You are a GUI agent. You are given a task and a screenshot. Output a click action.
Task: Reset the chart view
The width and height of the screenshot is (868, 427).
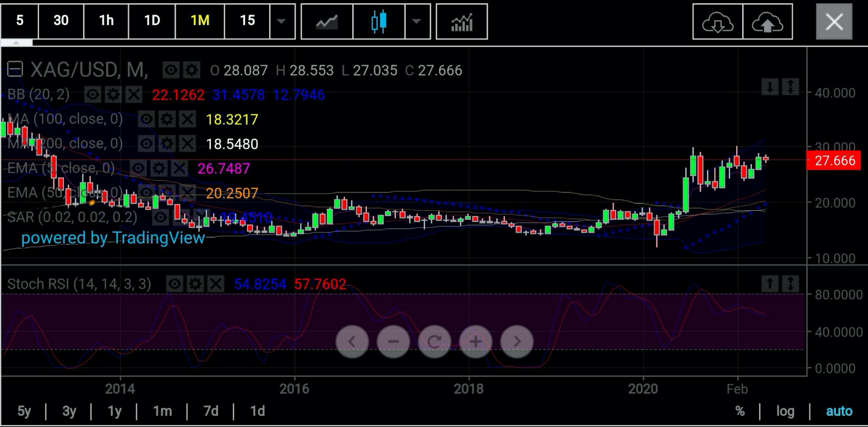coord(435,341)
